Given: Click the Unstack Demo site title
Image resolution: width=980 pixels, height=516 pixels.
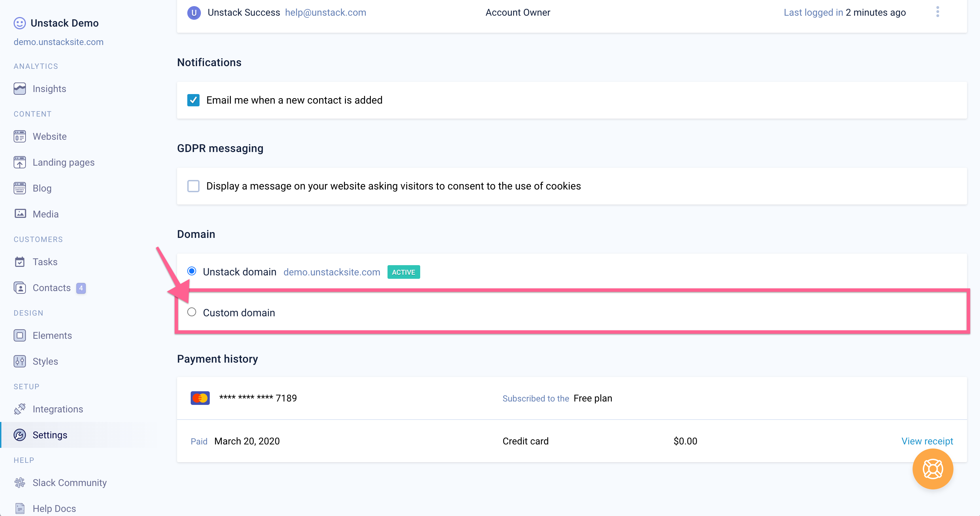Looking at the screenshot, I should [x=65, y=23].
